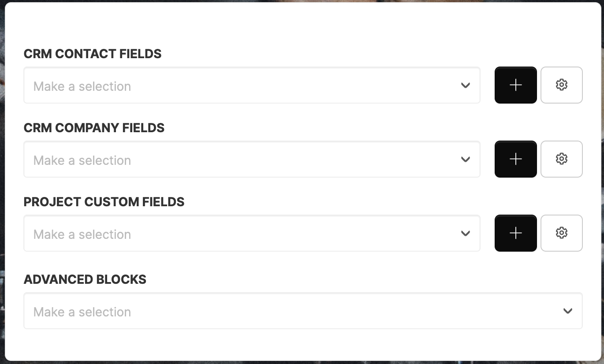Open the CRM Contact Fields selection dropdown
This screenshot has width=604, height=364.
click(x=252, y=85)
